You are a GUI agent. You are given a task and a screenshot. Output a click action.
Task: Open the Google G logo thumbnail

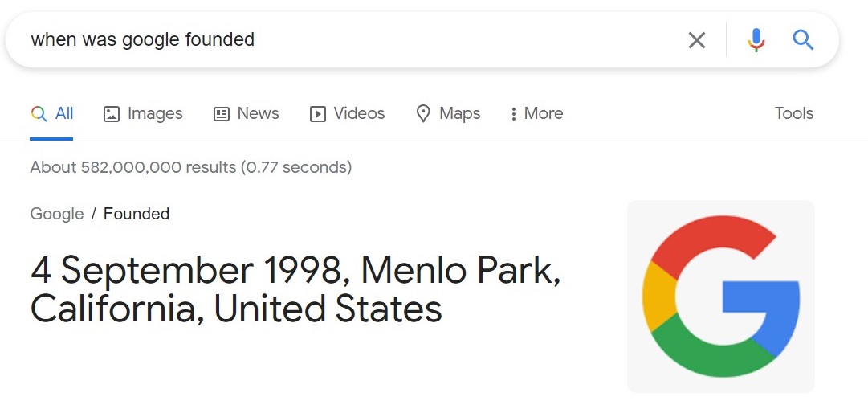(721, 297)
